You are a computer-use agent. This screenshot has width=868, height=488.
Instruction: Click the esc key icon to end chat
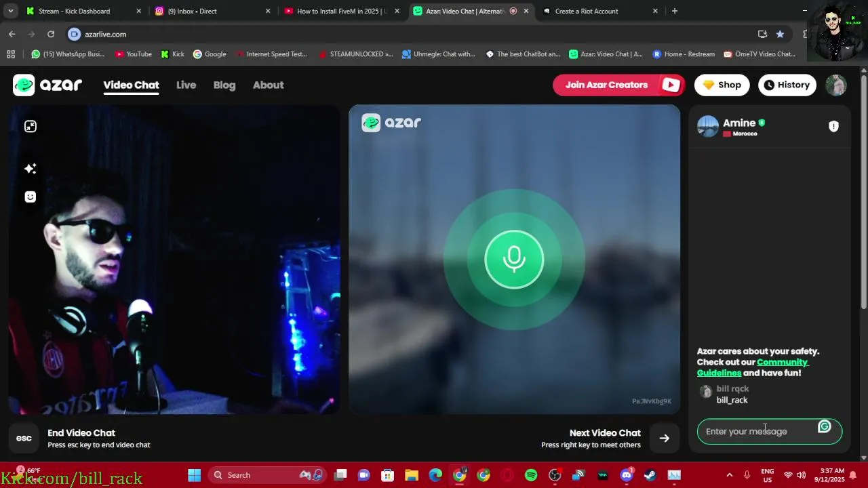(24, 438)
